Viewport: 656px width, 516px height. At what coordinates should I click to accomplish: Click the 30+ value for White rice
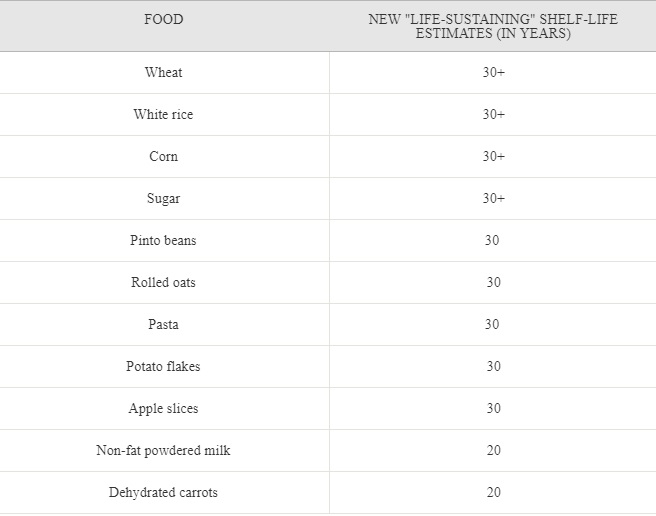click(494, 114)
